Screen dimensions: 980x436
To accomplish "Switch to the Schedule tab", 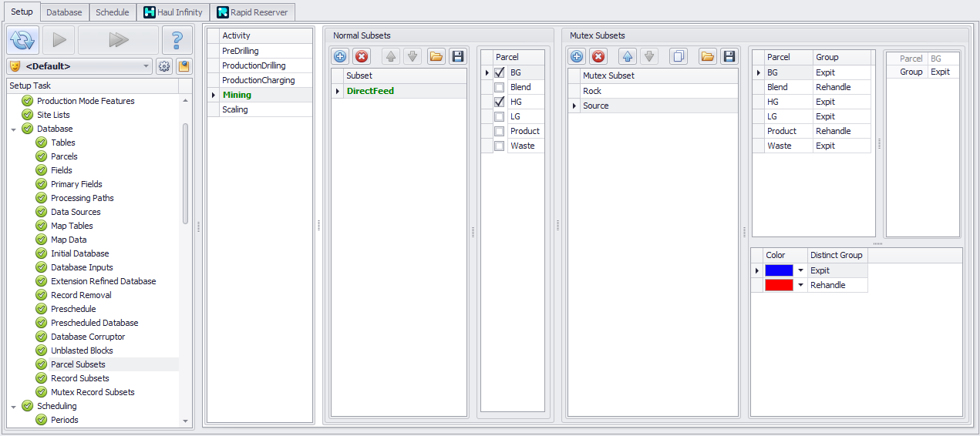I will click(113, 12).
